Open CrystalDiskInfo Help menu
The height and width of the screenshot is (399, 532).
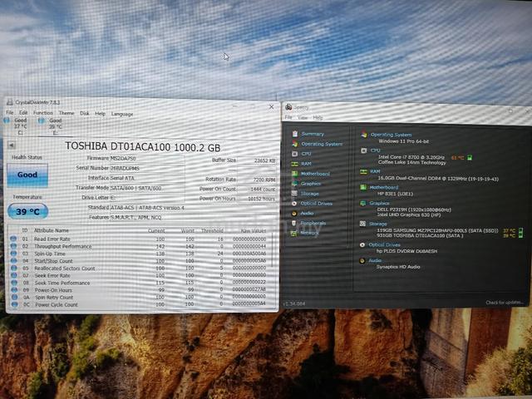click(x=100, y=114)
